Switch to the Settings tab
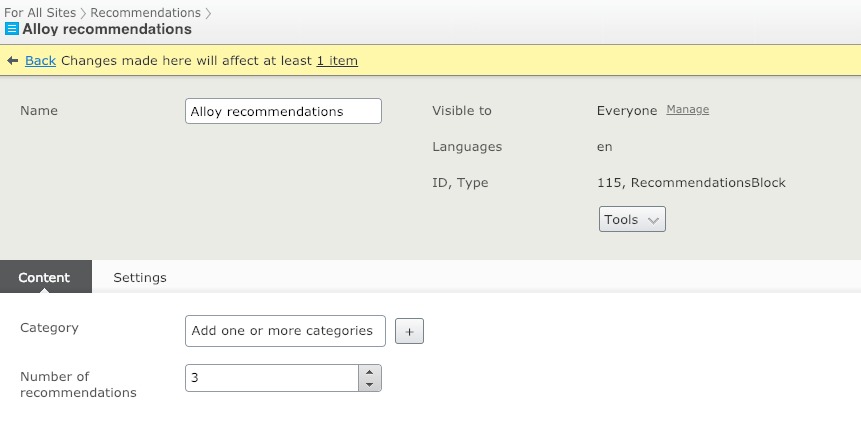Viewport: 861px width, 424px height. click(140, 277)
